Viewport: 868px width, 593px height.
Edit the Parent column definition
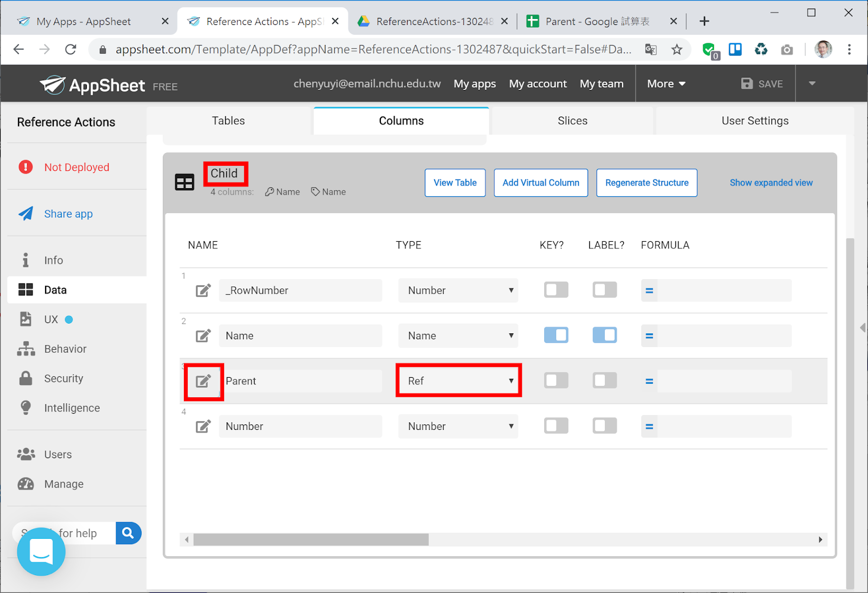pyautogui.click(x=203, y=381)
